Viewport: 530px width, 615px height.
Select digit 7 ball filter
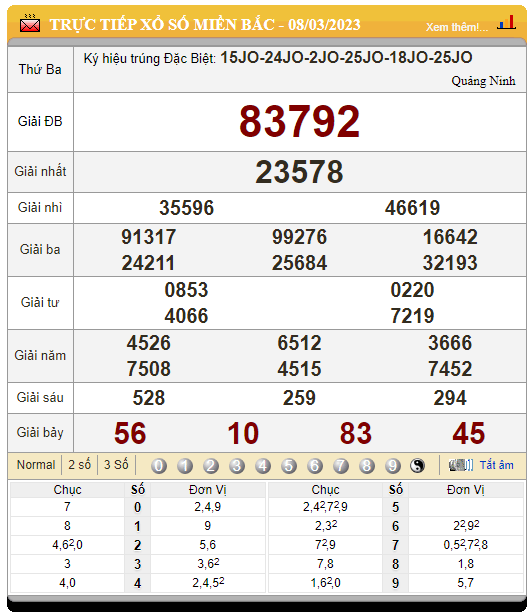[x=341, y=466]
